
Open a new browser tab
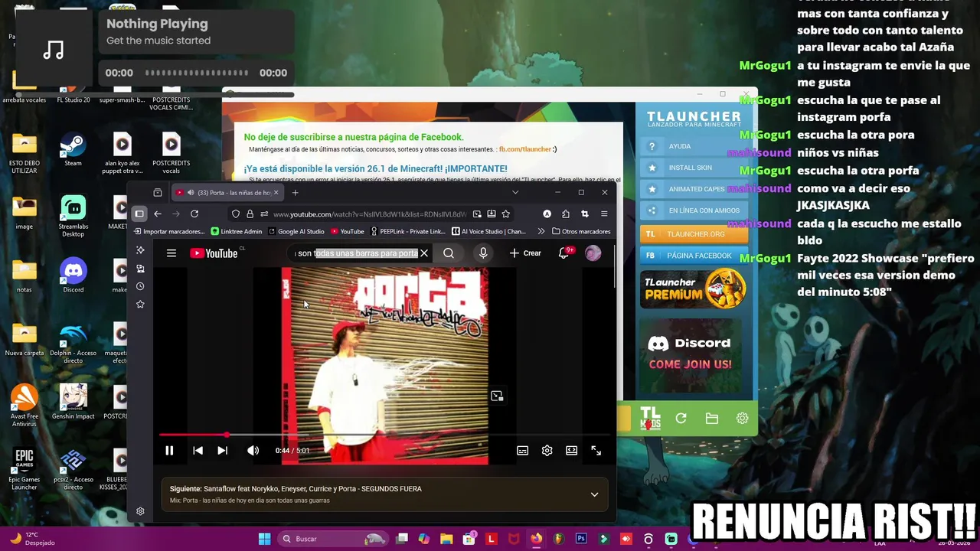click(x=295, y=192)
